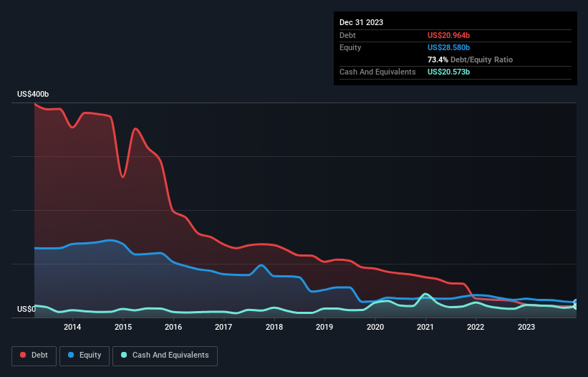Screen dimensions: 588x377
Task: Click the US$20.573b cash value
Action: click(448, 72)
